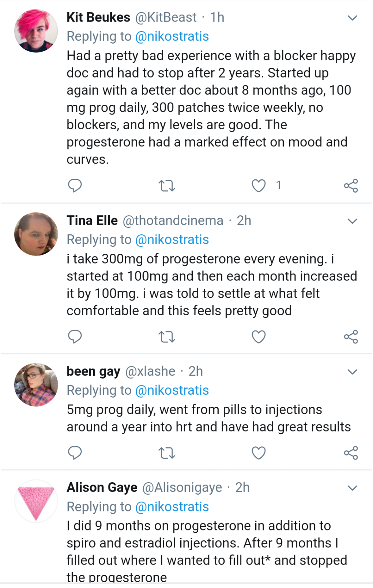Share Tina Elle's tweet
The image size is (373, 588).
[351, 336]
